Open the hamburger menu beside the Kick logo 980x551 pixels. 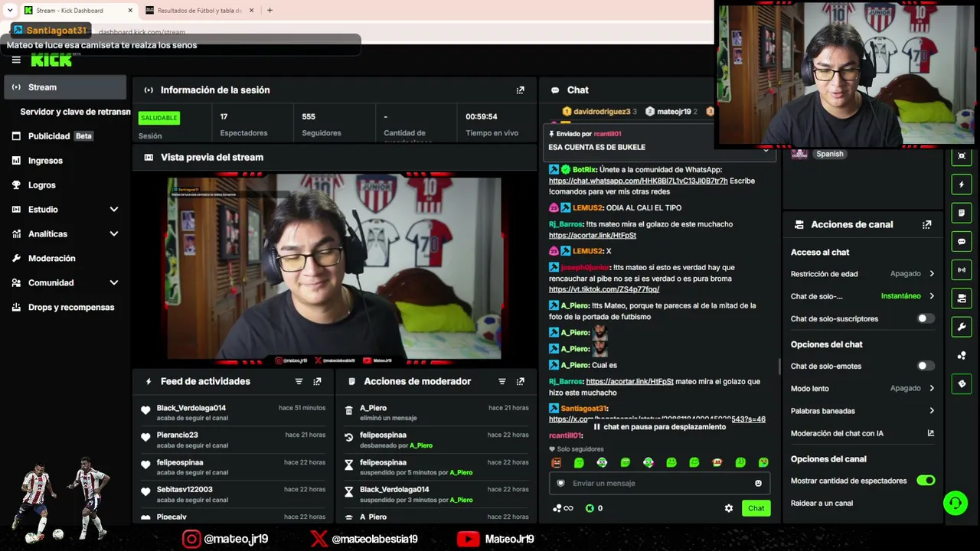tap(16, 60)
